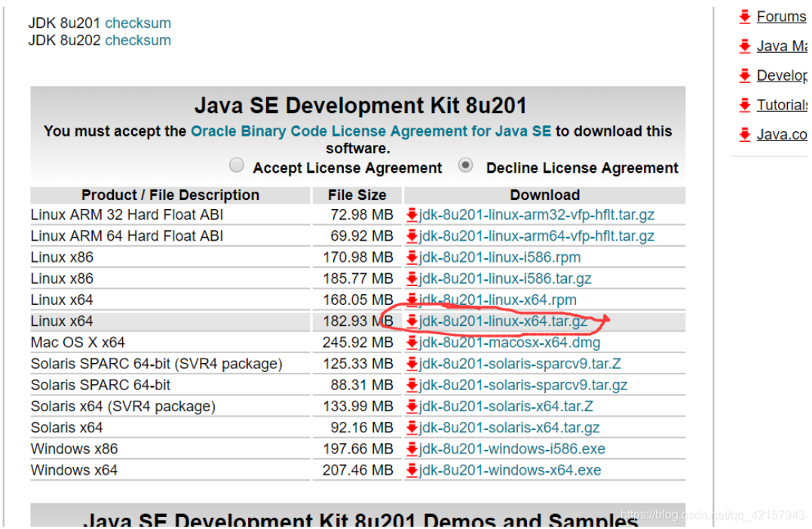Viewport: 812px width, 529px height.
Task: Click download arrow icon beside solaris-sparcv9.tar.Z
Action: click(412, 364)
